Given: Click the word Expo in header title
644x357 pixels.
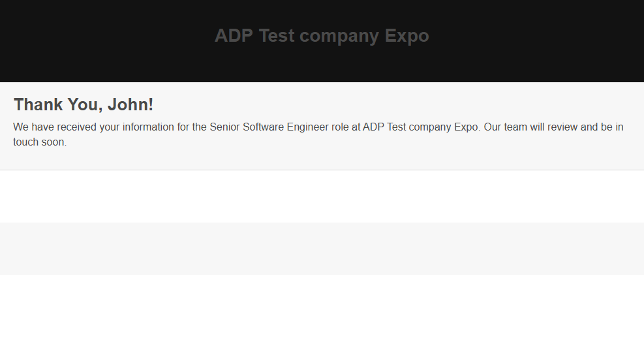Looking at the screenshot, I should coord(406,36).
